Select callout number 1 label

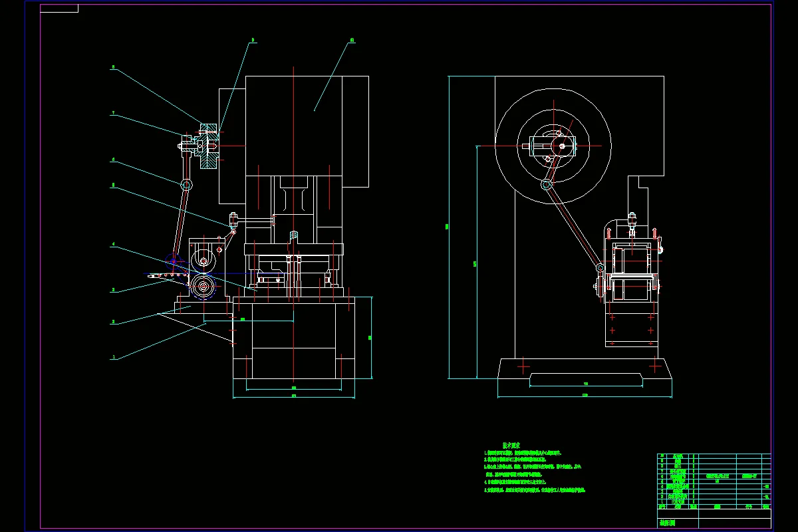(x=113, y=358)
